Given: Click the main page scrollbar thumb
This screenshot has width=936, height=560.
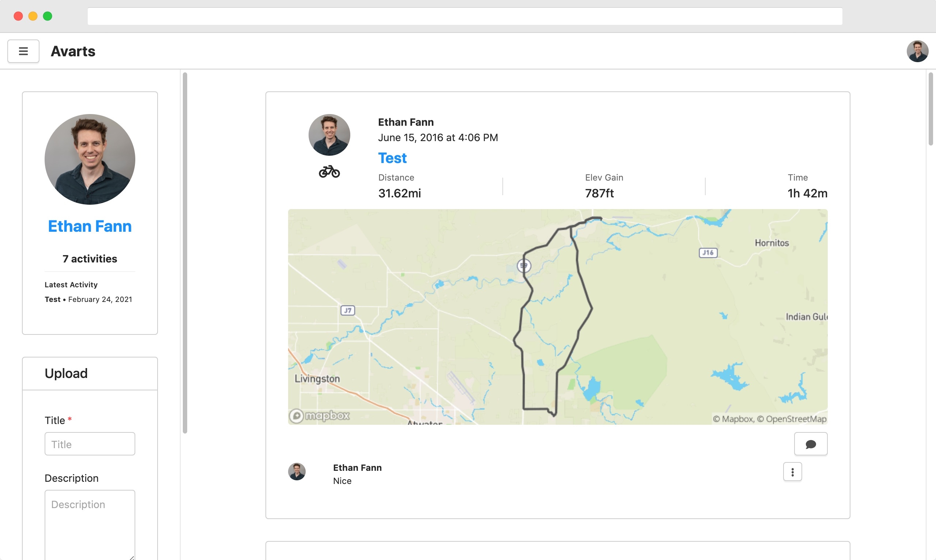Looking at the screenshot, I should coord(931,109).
